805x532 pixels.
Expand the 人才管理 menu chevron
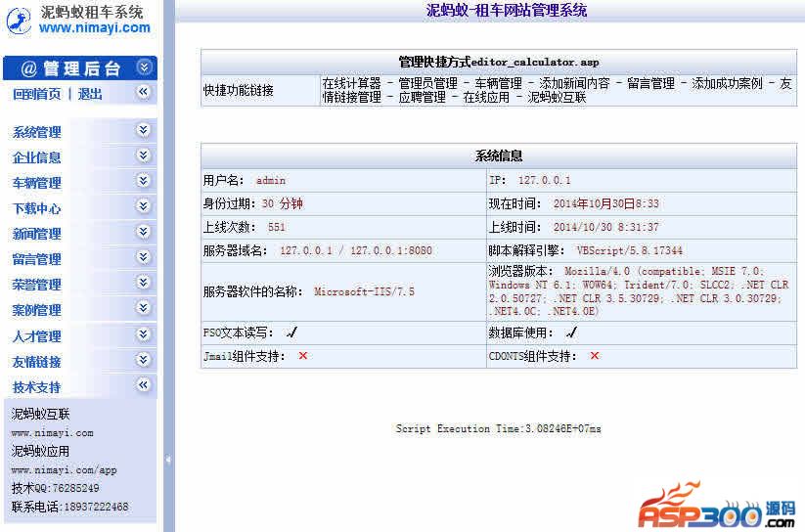pyautogui.click(x=144, y=334)
